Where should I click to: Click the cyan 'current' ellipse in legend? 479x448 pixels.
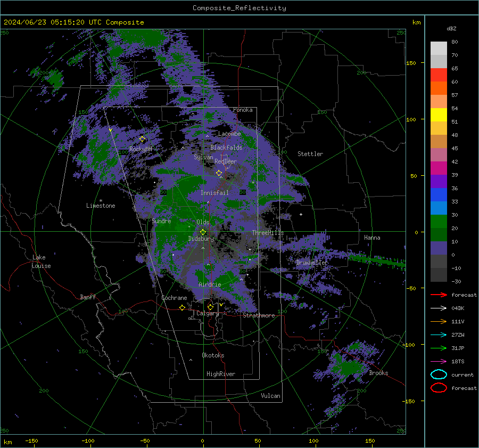[x=439, y=374]
